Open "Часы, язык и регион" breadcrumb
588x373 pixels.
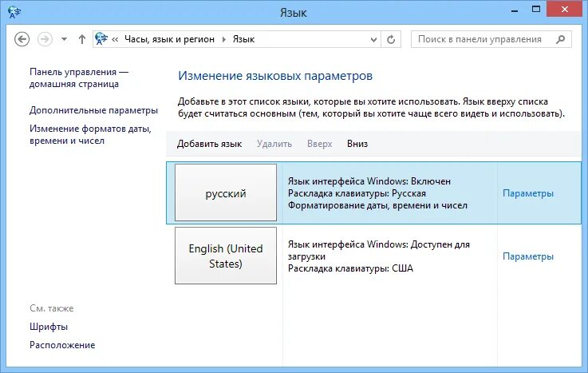coord(169,39)
